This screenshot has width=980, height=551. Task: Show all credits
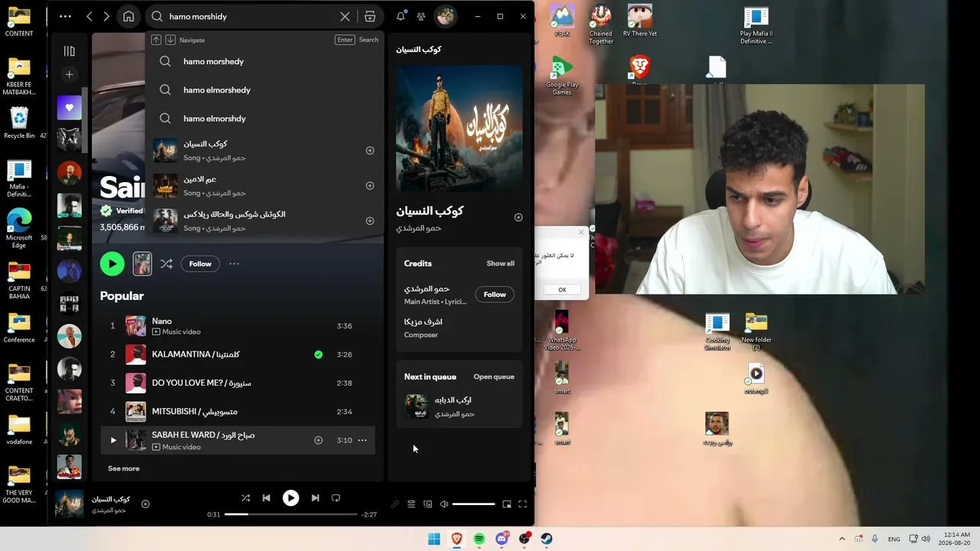point(501,263)
